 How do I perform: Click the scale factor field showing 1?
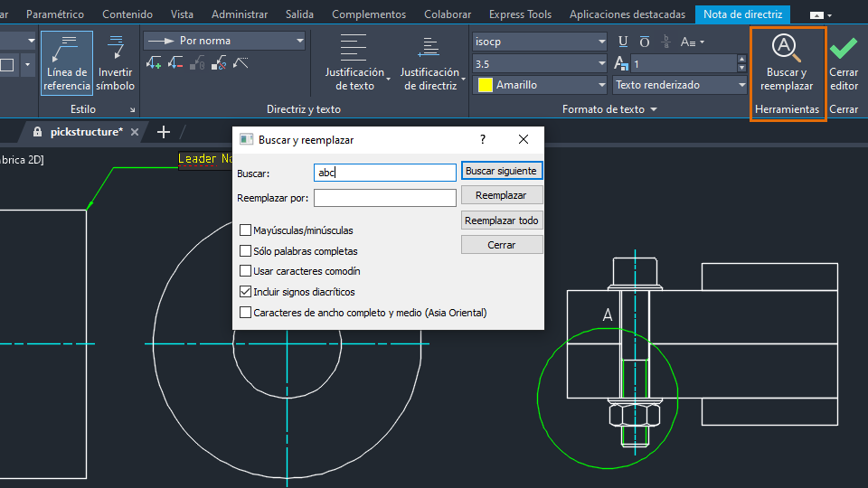[684, 64]
